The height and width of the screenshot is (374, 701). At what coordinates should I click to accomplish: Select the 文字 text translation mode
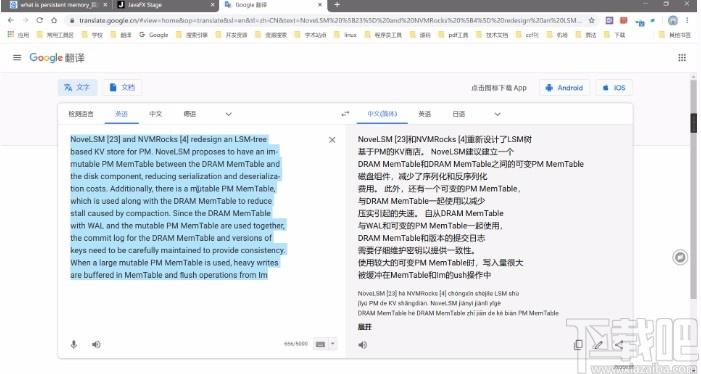(x=77, y=87)
